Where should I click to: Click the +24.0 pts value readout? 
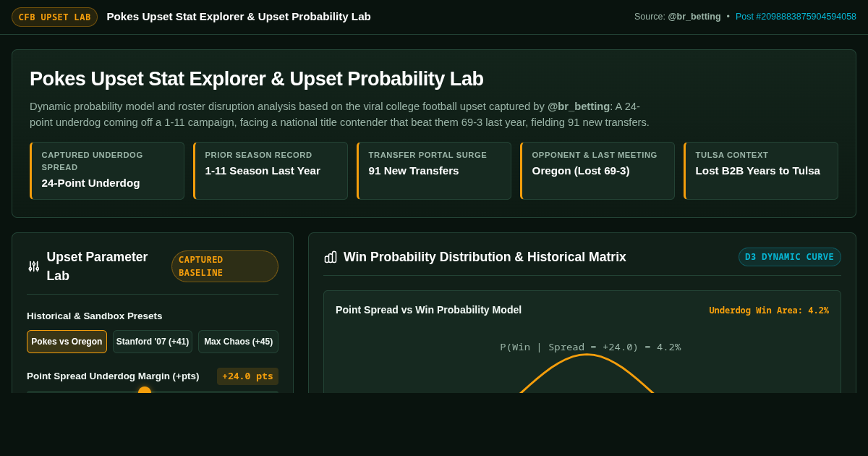pyautogui.click(x=247, y=376)
